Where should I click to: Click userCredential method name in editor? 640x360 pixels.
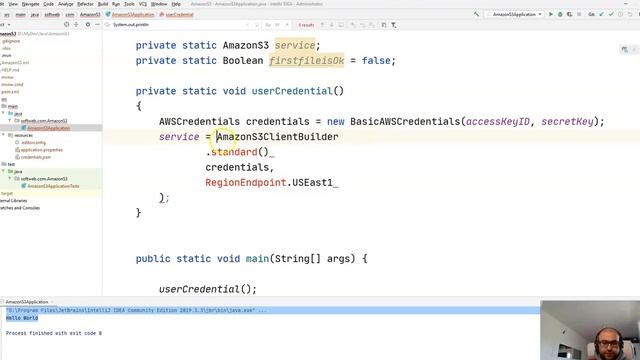(x=292, y=91)
